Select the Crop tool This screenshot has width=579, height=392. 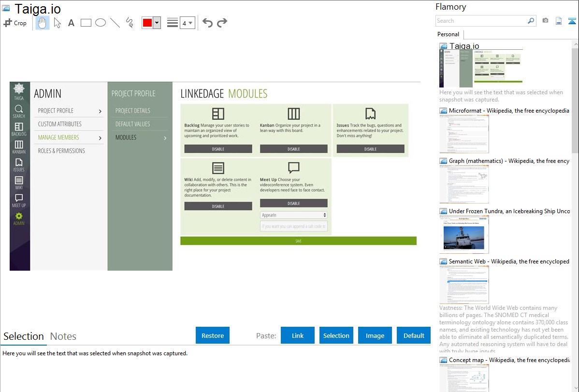(15, 23)
